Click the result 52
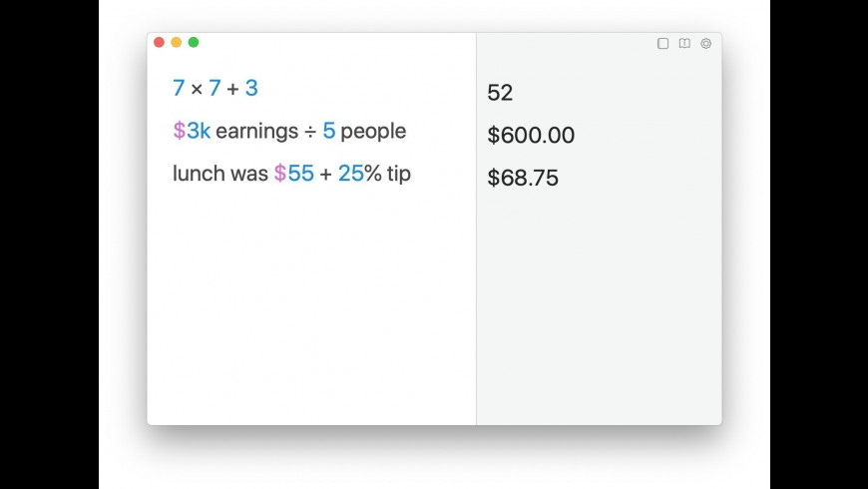 [500, 93]
